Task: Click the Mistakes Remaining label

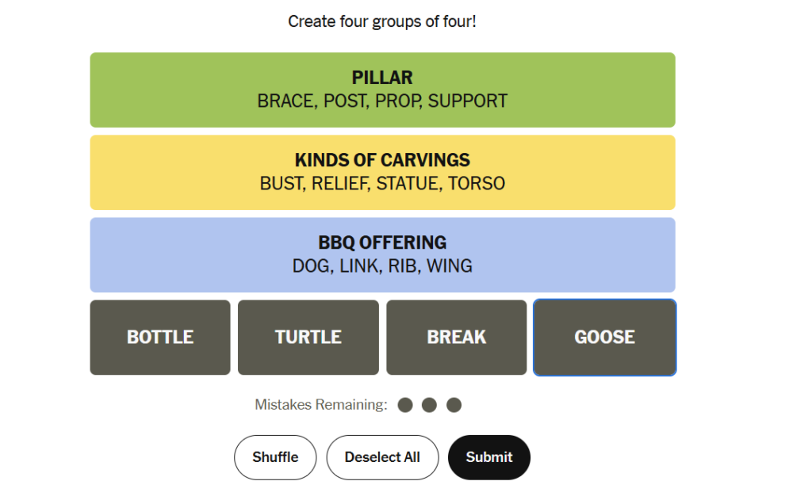Action: pos(321,405)
